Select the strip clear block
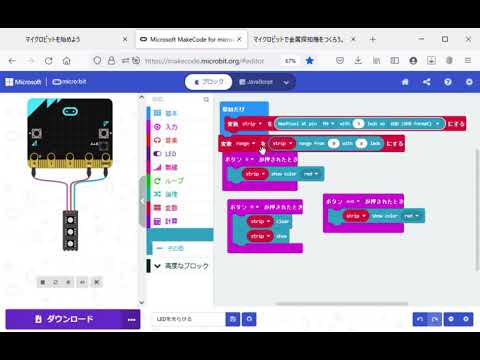Viewport: 480px width, 360px height. (283, 221)
